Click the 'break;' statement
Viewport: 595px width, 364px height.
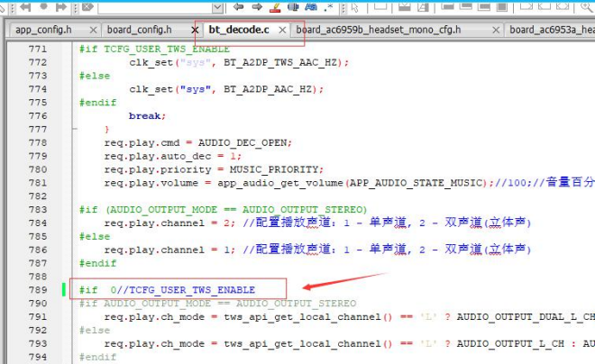[147, 116]
